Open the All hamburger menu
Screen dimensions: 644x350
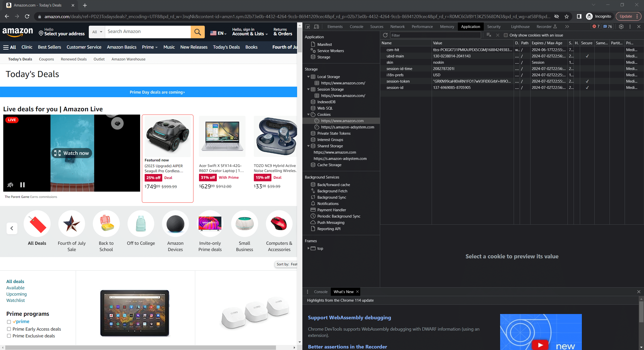coord(10,47)
